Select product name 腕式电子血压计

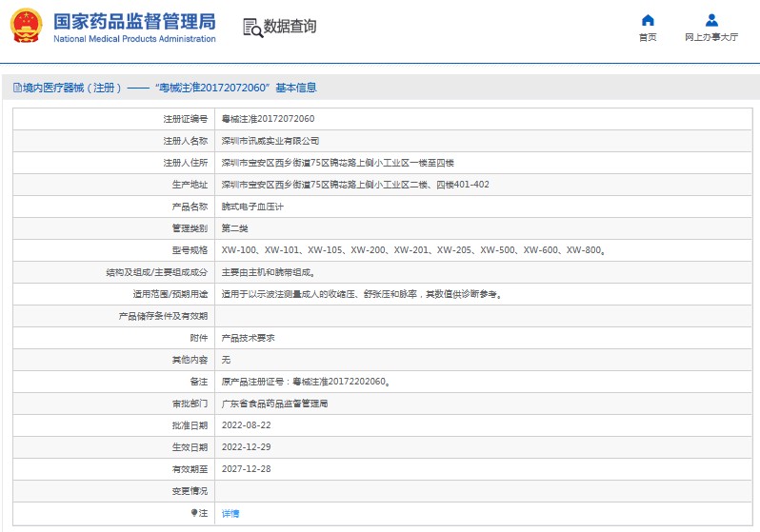click(x=252, y=207)
